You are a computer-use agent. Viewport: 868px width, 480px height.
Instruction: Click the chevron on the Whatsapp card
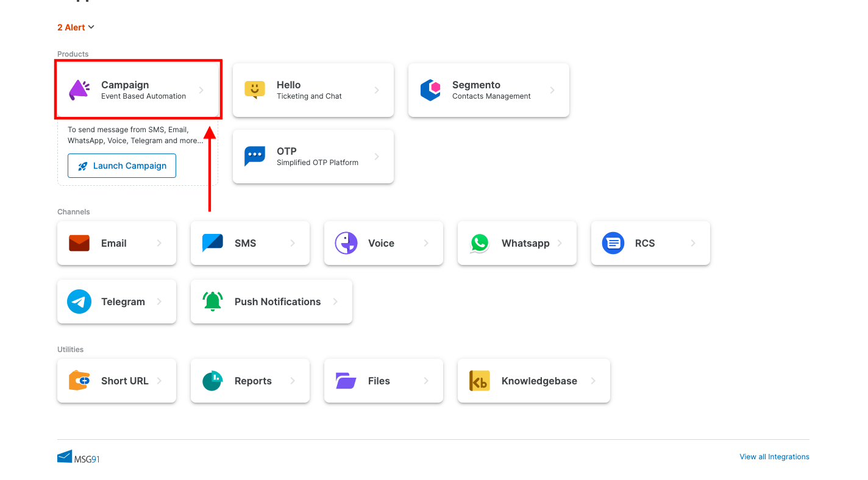click(x=560, y=243)
